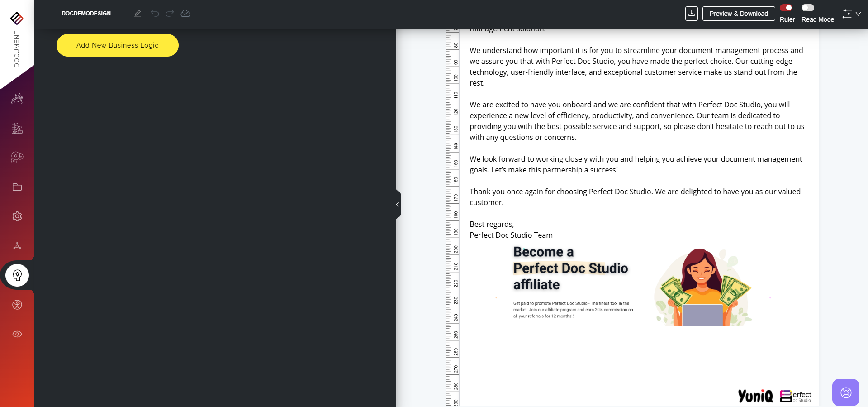
Task: Click the undo arrow icon
Action: (155, 14)
